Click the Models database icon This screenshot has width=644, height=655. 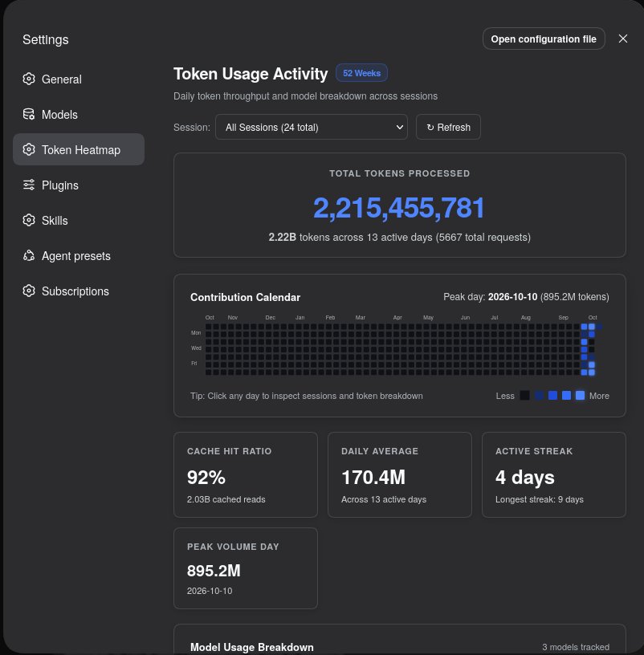coord(29,114)
